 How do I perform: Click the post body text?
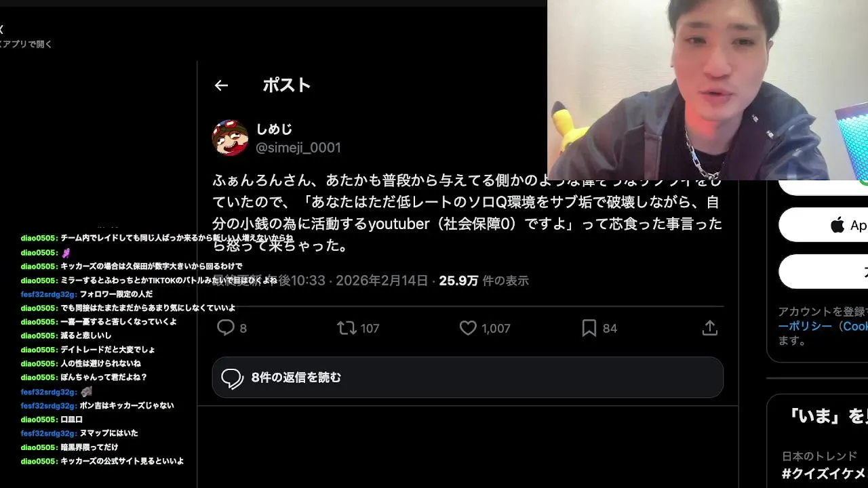467,213
